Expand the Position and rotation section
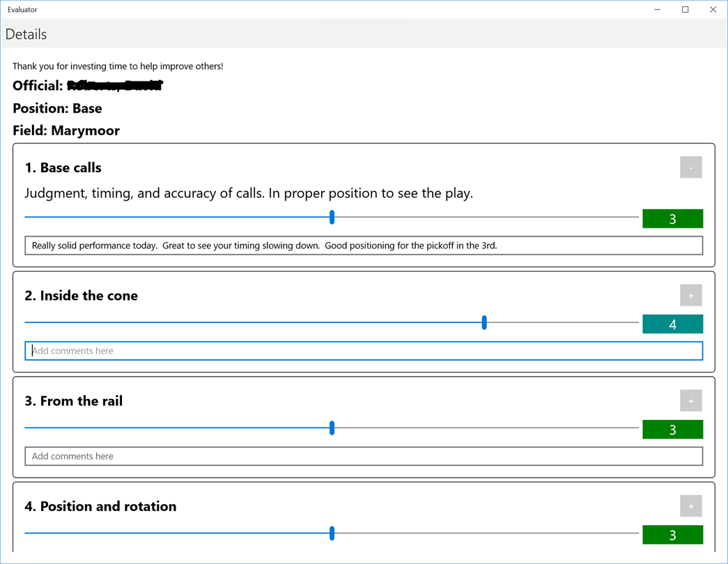Viewport: 728px width, 564px height. click(x=690, y=506)
